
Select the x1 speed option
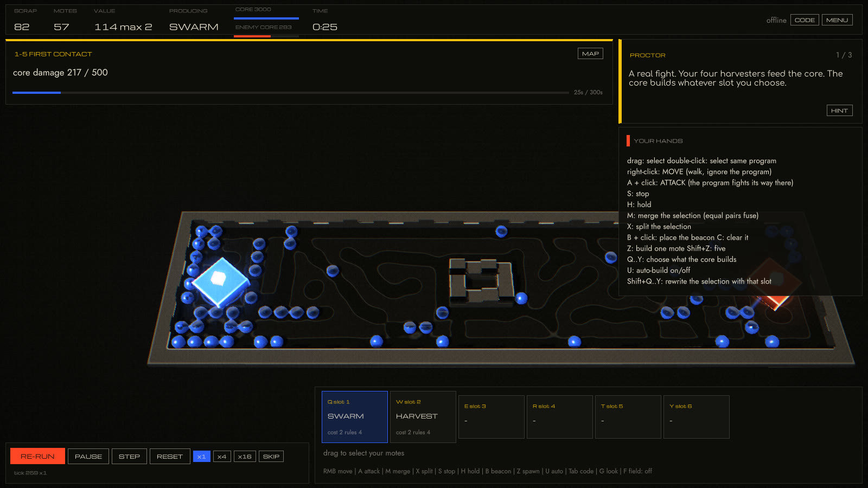(x=201, y=457)
